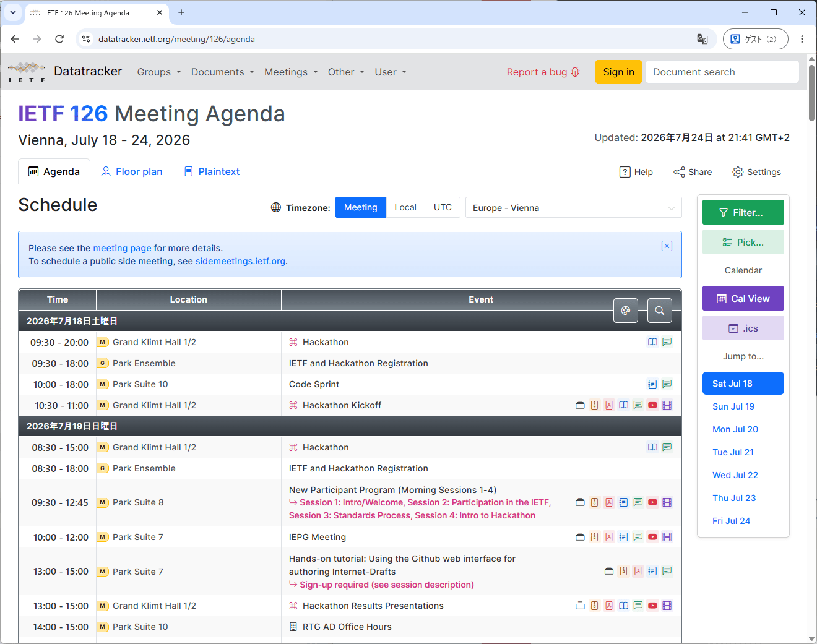
Task: Show materials for Hackathon Results Presentations
Action: point(580,606)
